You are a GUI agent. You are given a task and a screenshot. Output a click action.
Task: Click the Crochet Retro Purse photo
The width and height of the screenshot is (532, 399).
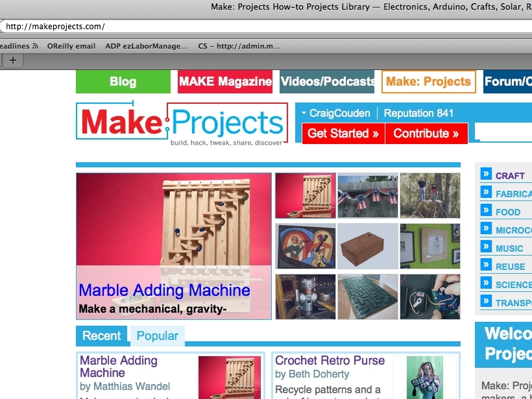coord(425,378)
